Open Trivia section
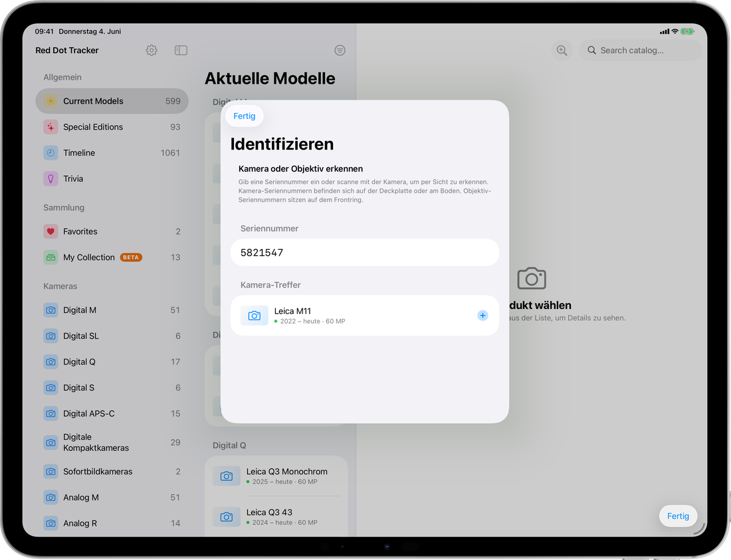 pos(112,179)
